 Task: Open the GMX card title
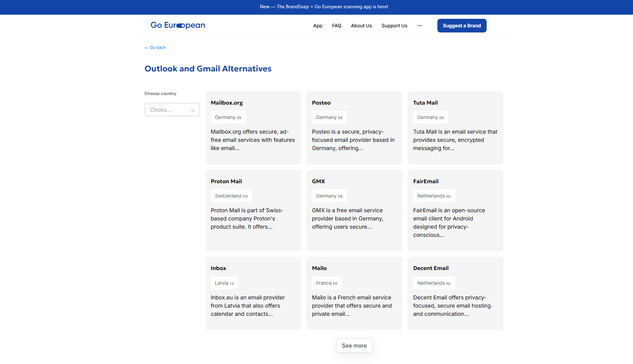[x=318, y=181]
